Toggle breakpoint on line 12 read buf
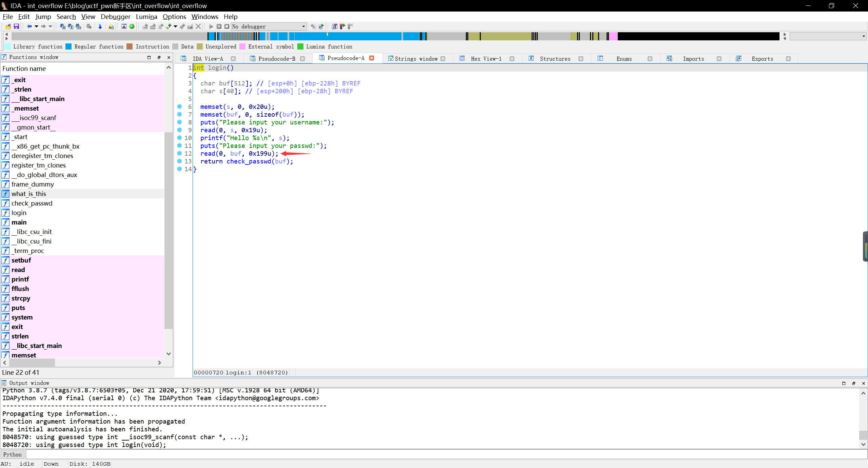This screenshot has height=468, width=868. [180, 153]
